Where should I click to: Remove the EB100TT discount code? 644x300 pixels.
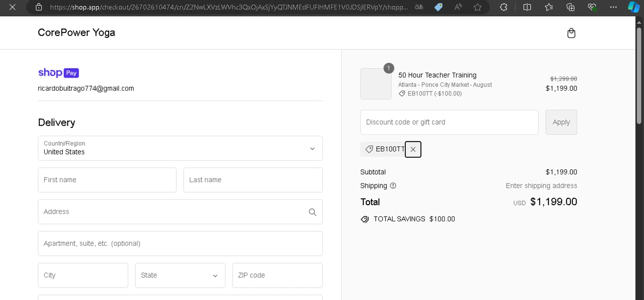(x=413, y=150)
